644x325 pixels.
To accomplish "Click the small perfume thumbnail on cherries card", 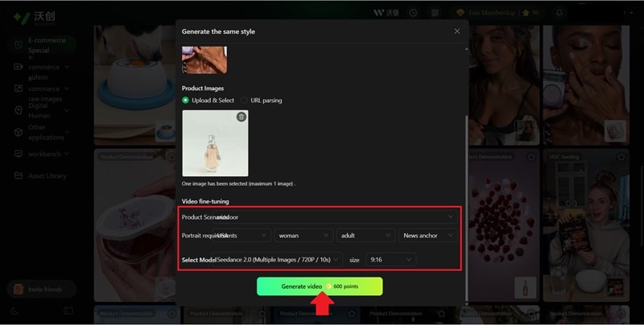I will pyautogui.click(x=526, y=287).
